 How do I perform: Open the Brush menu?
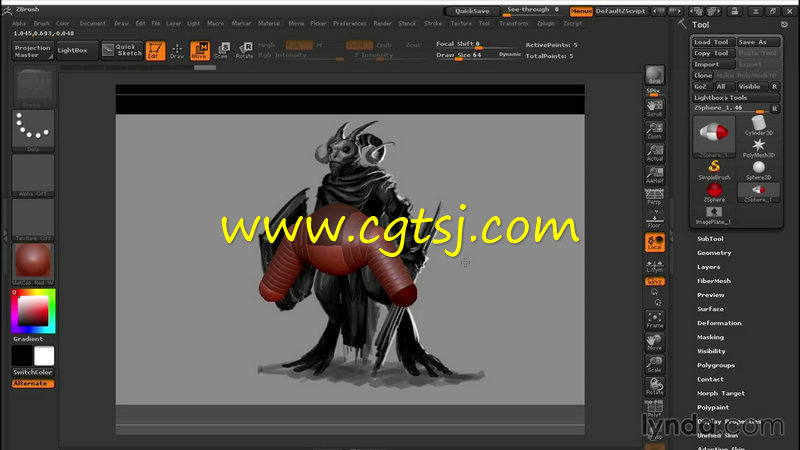(41, 23)
